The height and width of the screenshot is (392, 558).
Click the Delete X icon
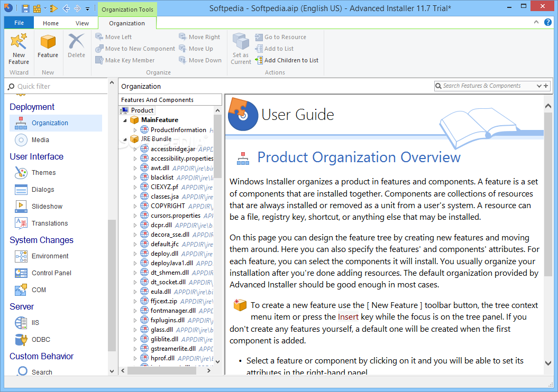(76, 41)
